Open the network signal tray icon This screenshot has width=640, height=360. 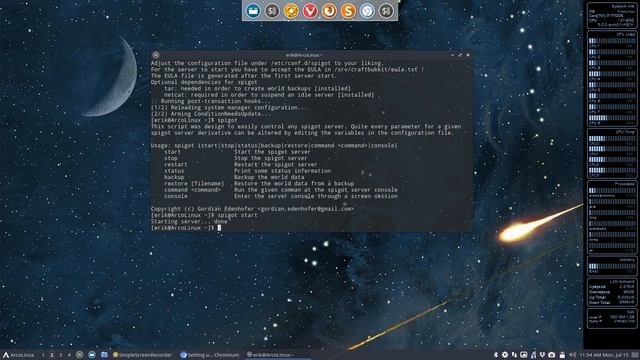[x=533, y=355]
